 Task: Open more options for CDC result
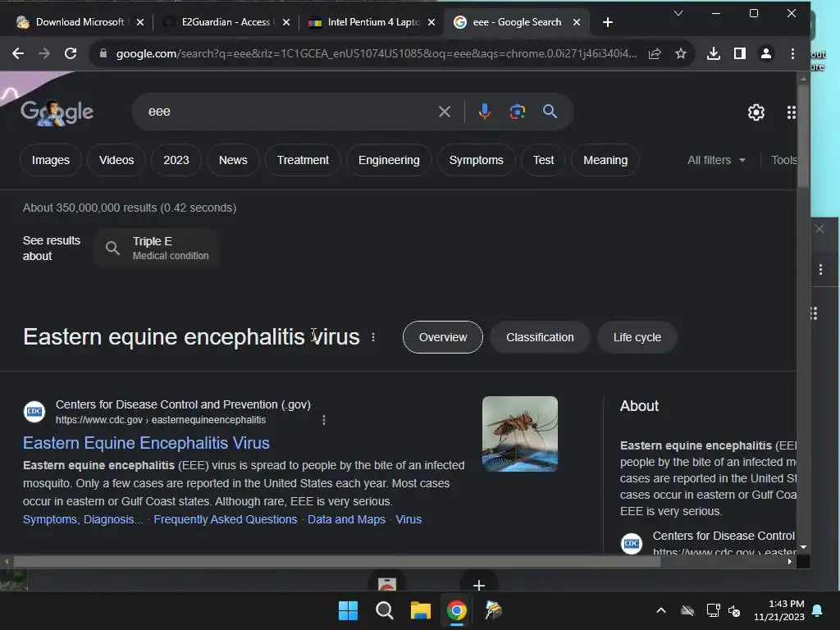[323, 420]
